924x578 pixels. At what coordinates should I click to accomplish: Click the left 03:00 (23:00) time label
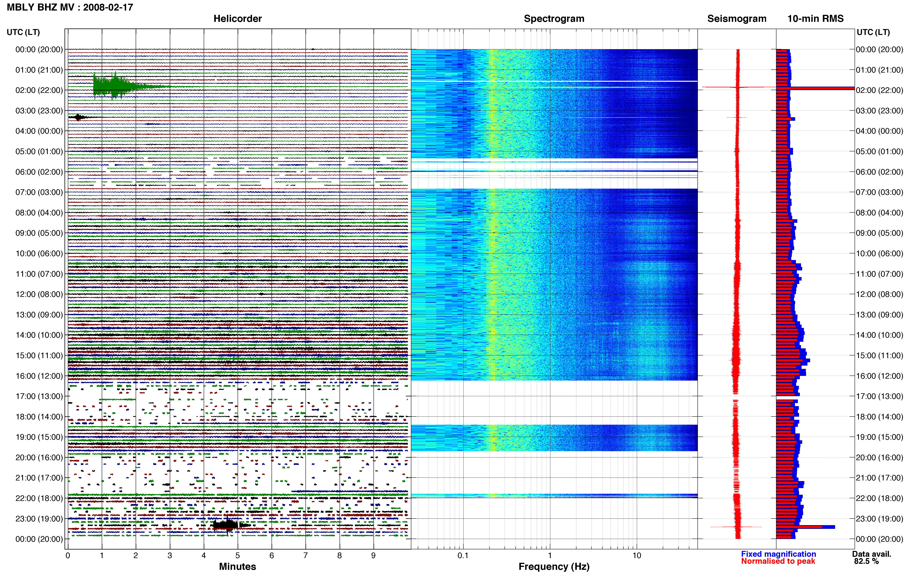[x=39, y=111]
